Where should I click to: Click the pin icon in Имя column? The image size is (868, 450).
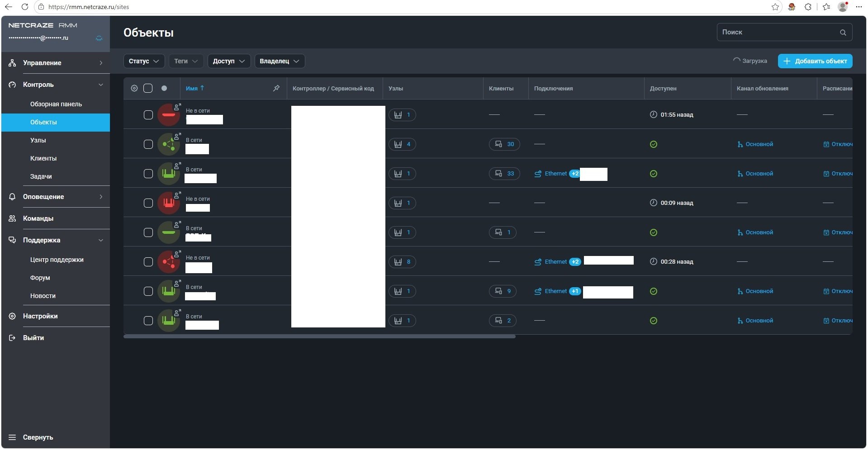[x=276, y=88]
